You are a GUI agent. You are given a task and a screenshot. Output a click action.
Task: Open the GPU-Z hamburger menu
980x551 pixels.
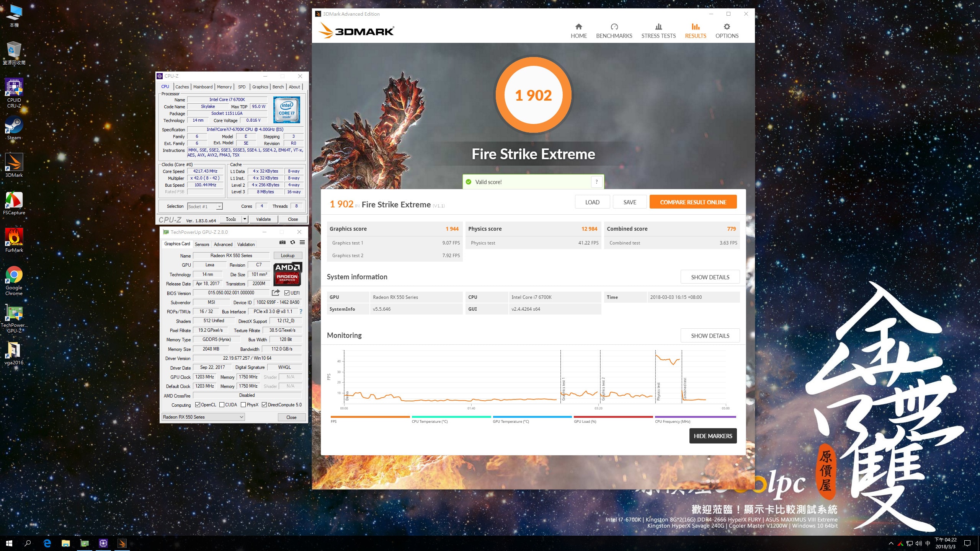pyautogui.click(x=302, y=243)
